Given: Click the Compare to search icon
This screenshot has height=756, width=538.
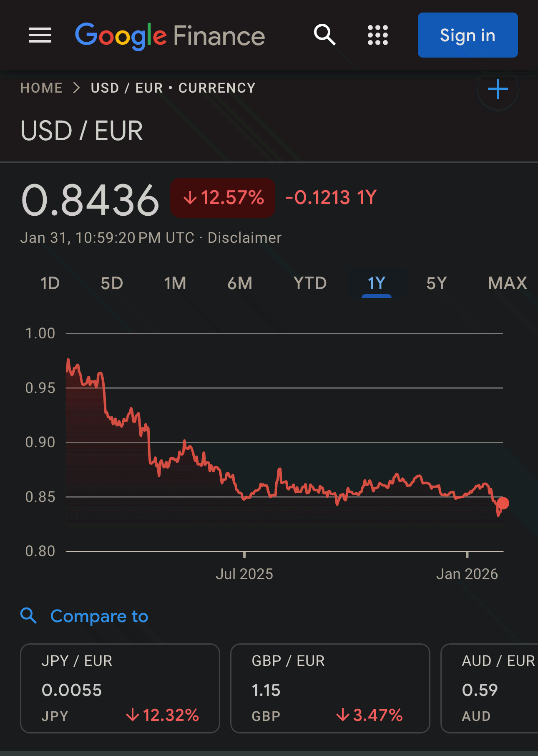Looking at the screenshot, I should click(x=28, y=616).
